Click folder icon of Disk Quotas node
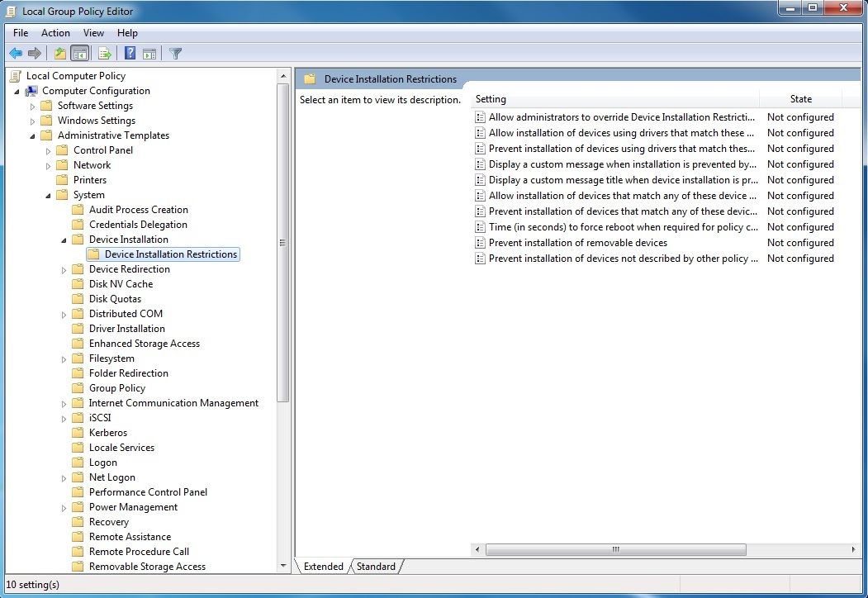This screenshot has width=868, height=598. [x=78, y=299]
